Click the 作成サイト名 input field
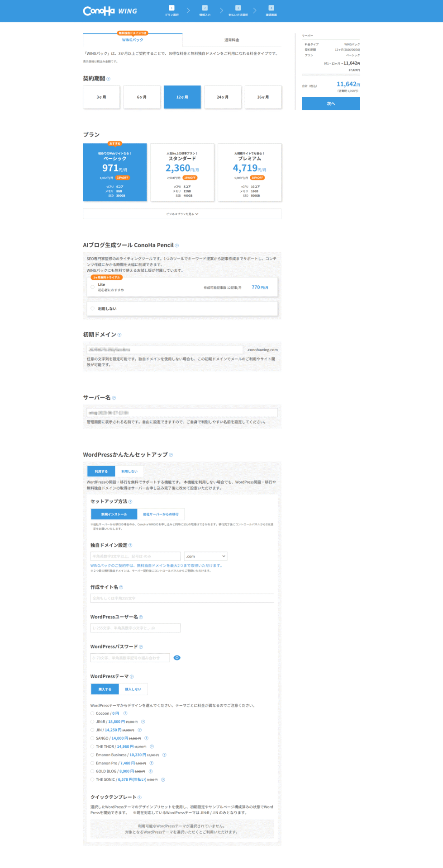The image size is (443, 868). [182, 598]
